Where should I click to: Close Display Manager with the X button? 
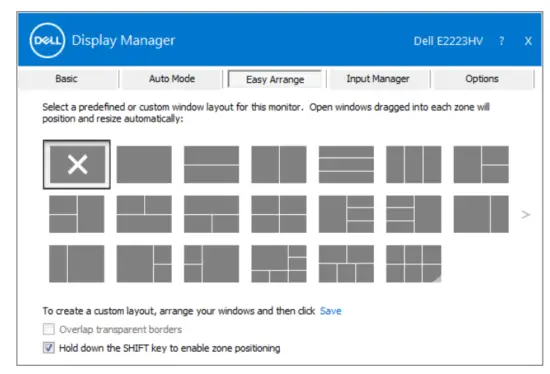tap(528, 41)
